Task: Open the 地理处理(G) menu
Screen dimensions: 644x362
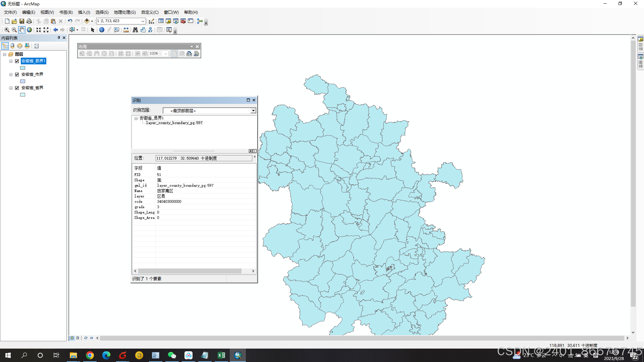Action: point(124,12)
